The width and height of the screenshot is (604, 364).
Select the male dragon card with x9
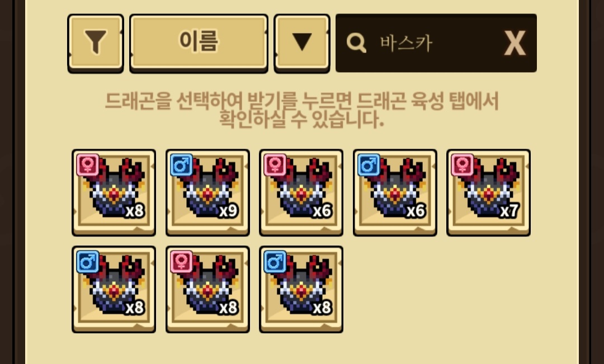207,192
